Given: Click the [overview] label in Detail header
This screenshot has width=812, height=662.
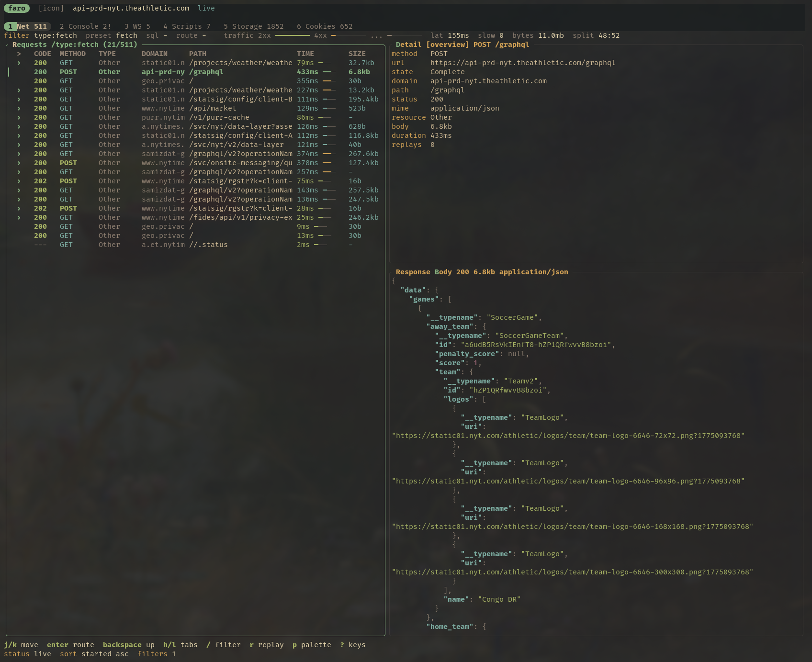Looking at the screenshot, I should click(x=448, y=45).
